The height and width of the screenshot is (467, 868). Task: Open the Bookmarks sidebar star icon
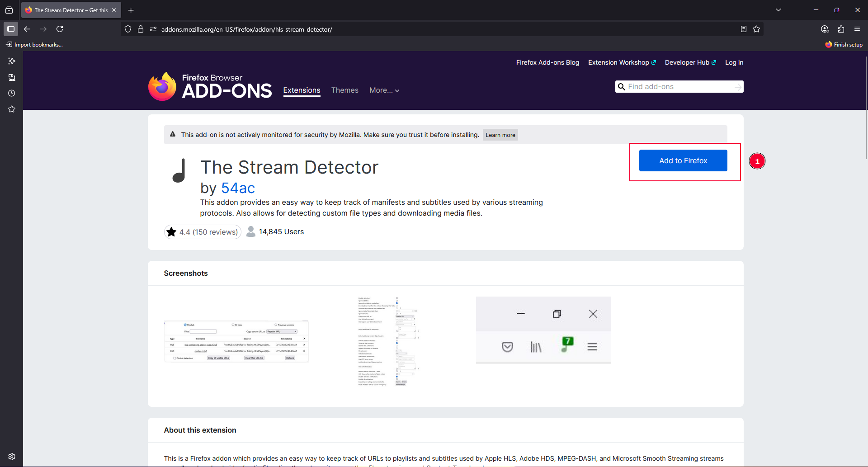pyautogui.click(x=12, y=109)
